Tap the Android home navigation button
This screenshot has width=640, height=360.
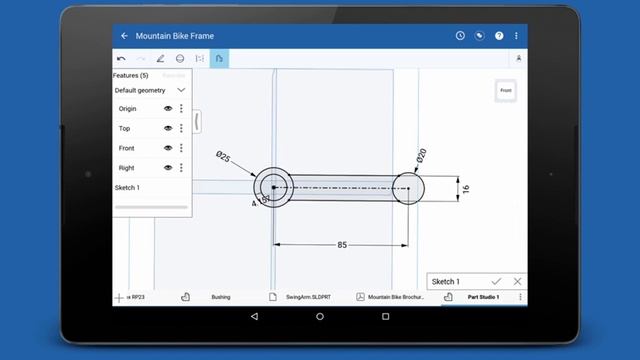point(320,316)
